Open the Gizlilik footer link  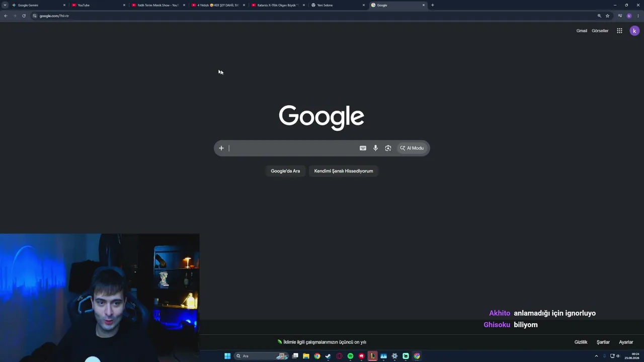click(x=581, y=342)
